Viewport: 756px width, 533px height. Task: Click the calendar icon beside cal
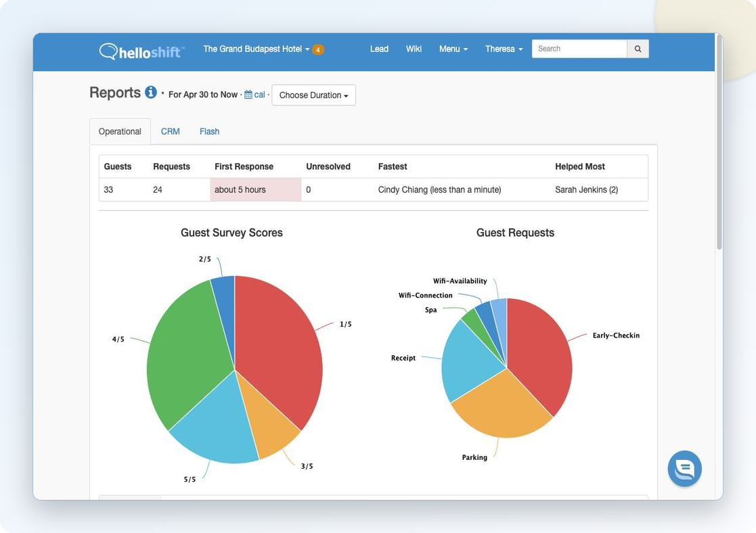point(248,95)
